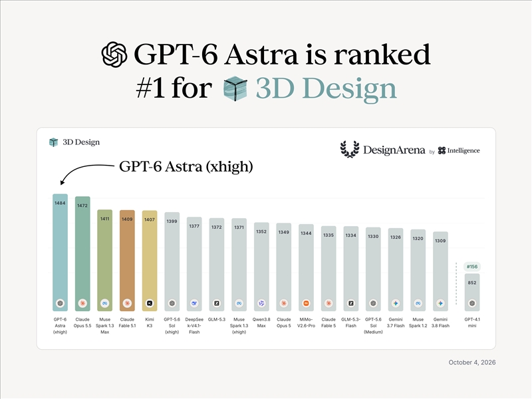Click the "MiMo-V2.6-Pro" label under the chart

(x=306, y=323)
